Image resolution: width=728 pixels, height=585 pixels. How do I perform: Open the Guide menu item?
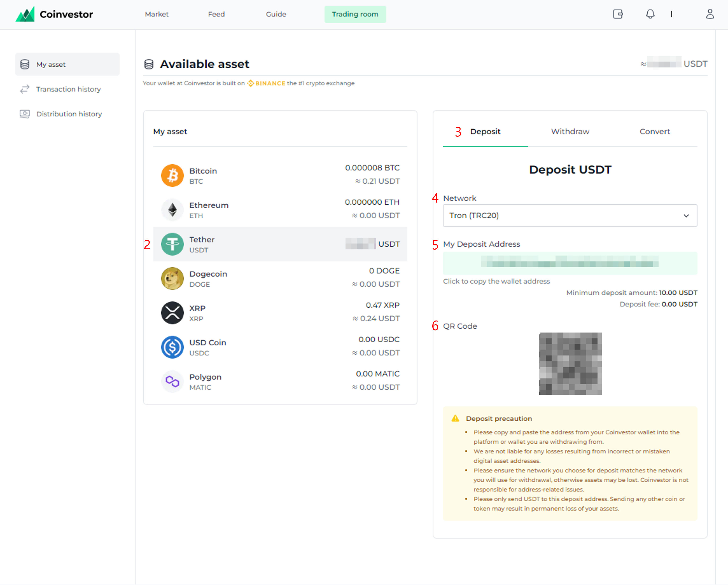[276, 14]
